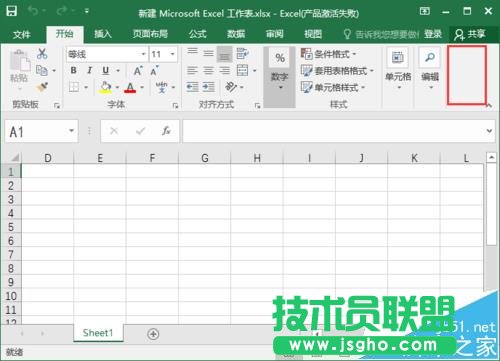This screenshot has width=500, height=361.
Task: Click the Format Painter brush icon
Action: click(x=42, y=87)
